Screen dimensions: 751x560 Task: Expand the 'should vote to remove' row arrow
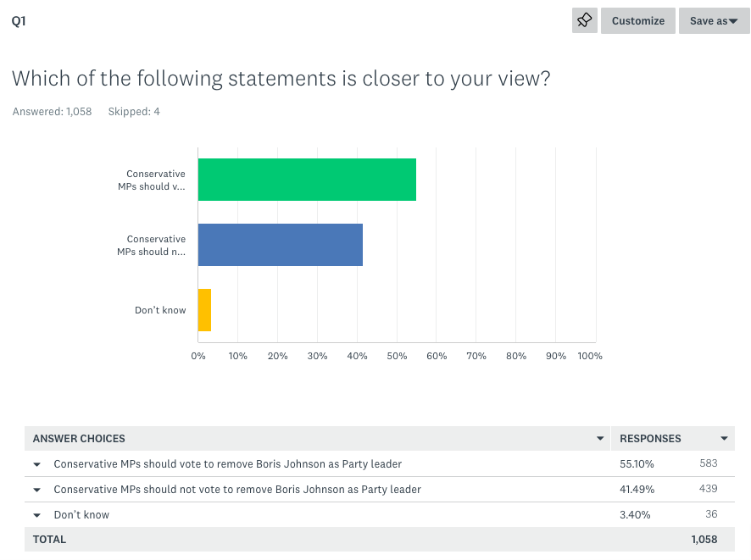tap(37, 464)
